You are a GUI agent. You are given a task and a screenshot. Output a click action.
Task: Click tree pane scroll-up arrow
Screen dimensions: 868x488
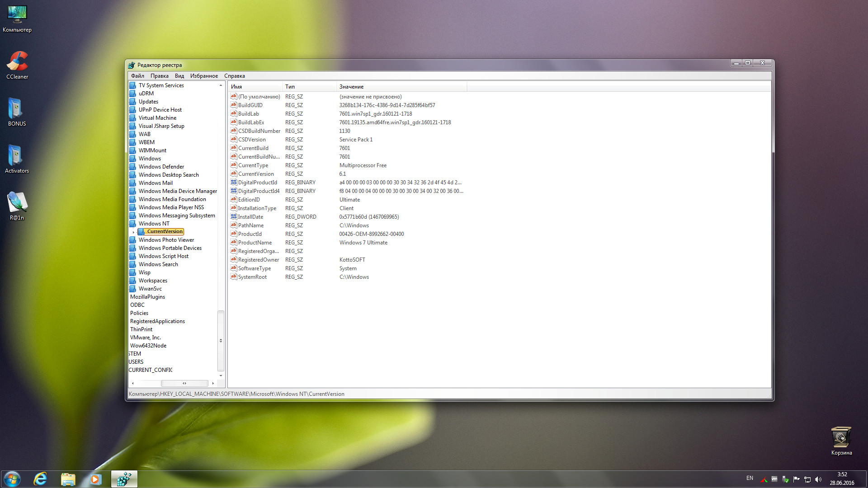pyautogui.click(x=221, y=85)
